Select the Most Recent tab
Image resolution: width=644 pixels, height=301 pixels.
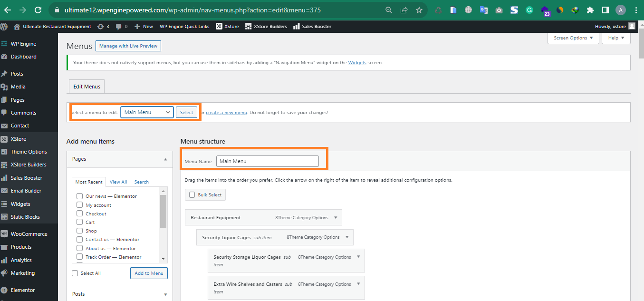[x=89, y=182]
